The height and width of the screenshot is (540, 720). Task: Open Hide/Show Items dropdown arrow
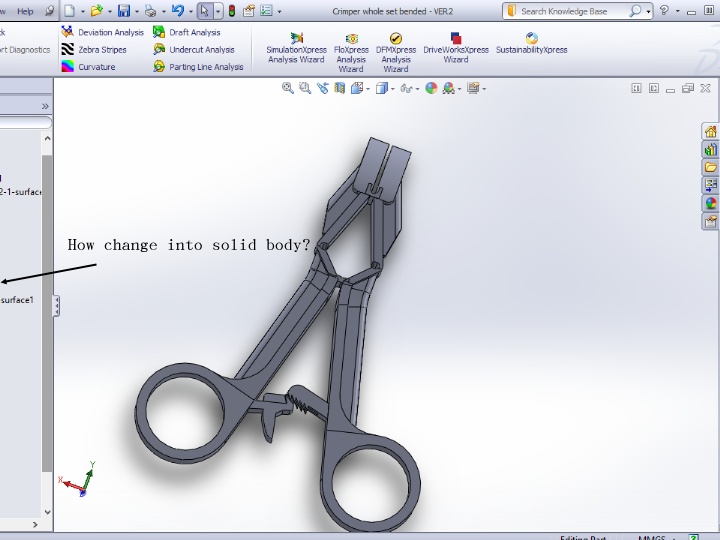click(x=417, y=89)
